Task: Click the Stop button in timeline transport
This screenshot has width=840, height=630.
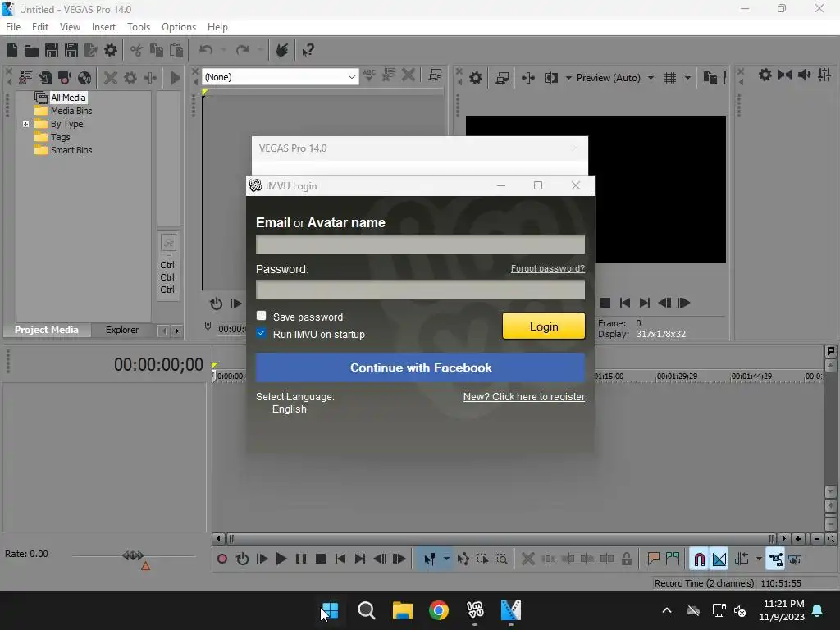Action: 321,559
